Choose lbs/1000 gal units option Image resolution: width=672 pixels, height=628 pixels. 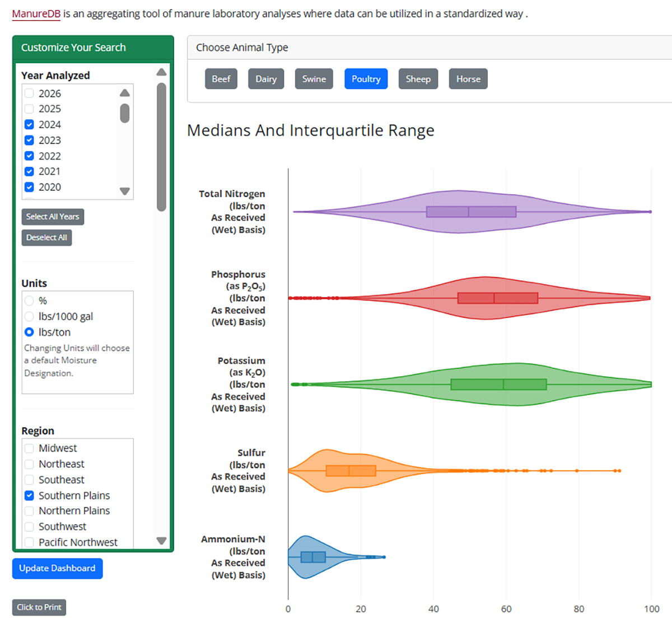pyautogui.click(x=30, y=317)
